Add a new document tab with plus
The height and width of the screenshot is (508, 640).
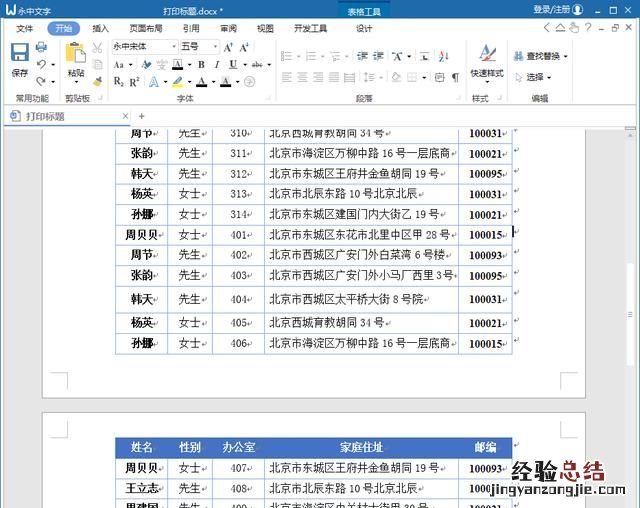142,116
